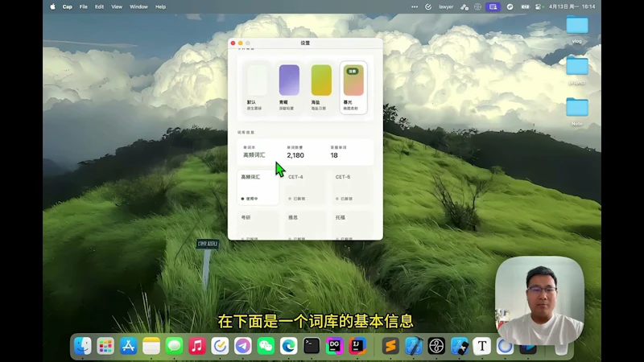Close the 设置 window
Viewport: 644px width, 362px height.
233,43
